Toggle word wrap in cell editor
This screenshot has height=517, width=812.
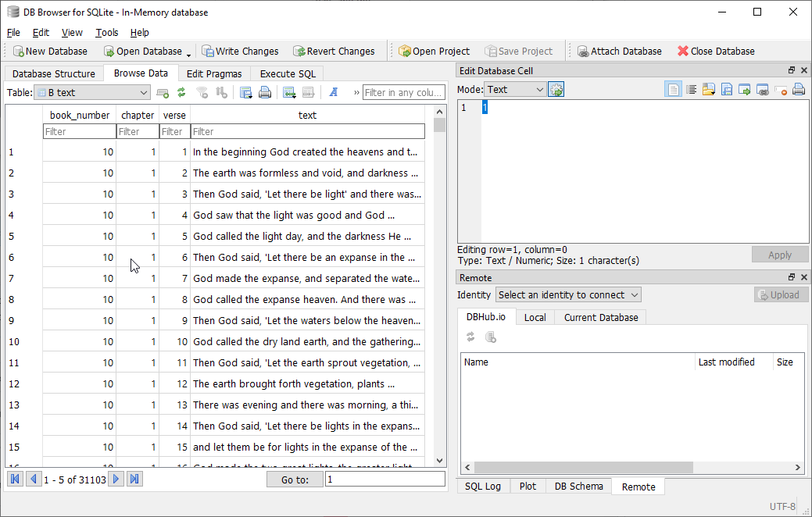[x=691, y=89]
